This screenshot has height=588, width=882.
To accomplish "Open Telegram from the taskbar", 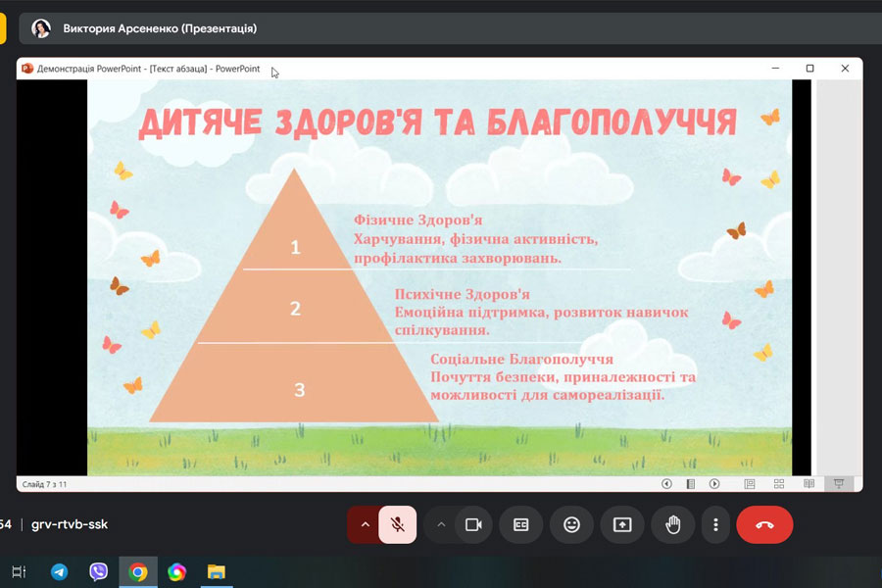I will coord(59,571).
